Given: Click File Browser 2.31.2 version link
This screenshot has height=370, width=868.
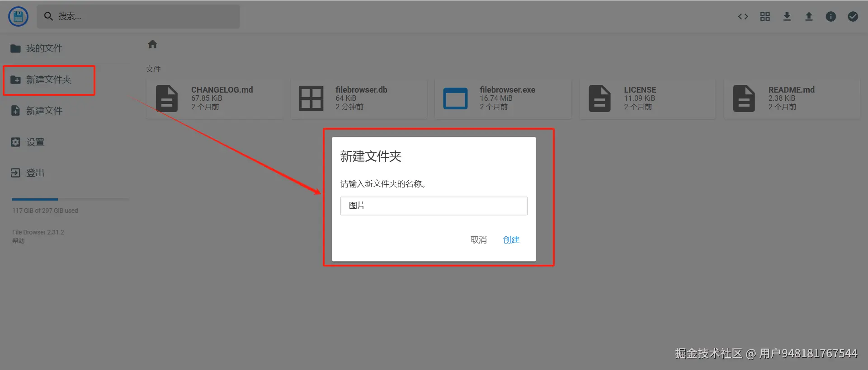Looking at the screenshot, I should (38, 232).
